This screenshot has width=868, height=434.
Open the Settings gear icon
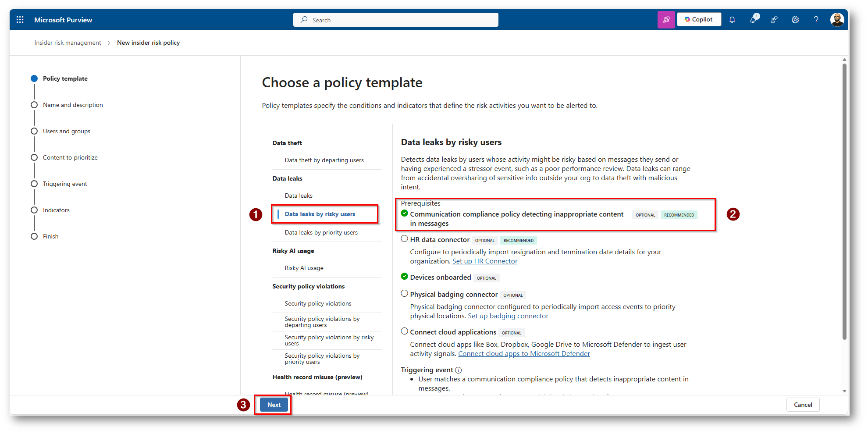pos(795,20)
